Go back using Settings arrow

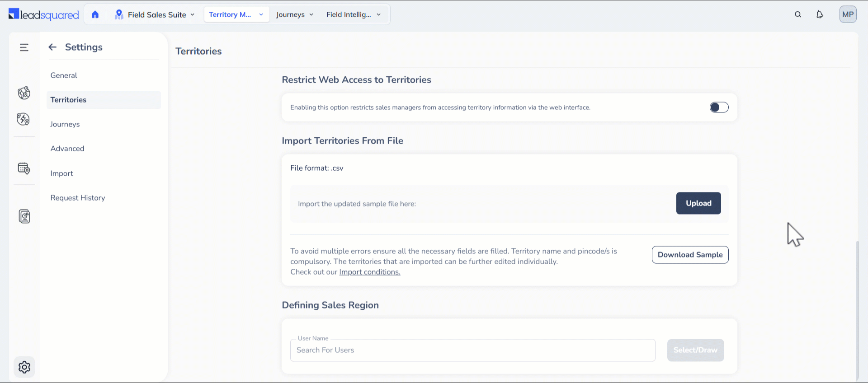[x=52, y=47]
